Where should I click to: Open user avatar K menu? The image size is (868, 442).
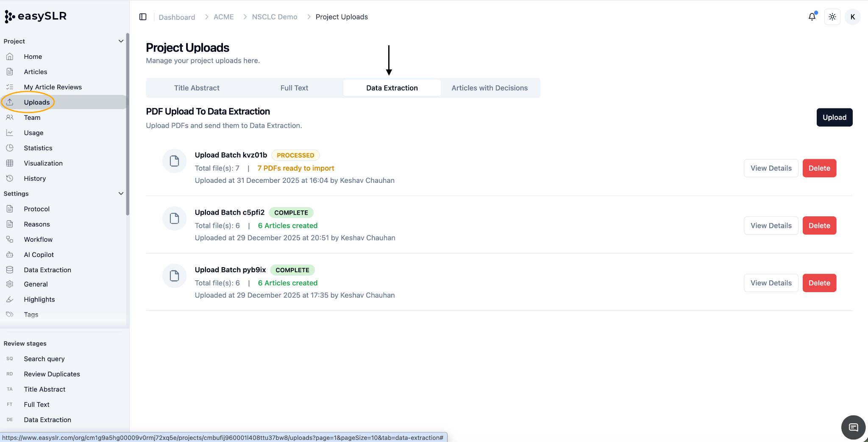[x=853, y=17]
